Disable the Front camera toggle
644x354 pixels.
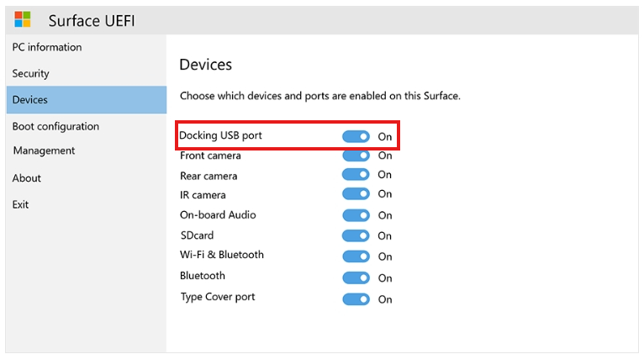356,156
